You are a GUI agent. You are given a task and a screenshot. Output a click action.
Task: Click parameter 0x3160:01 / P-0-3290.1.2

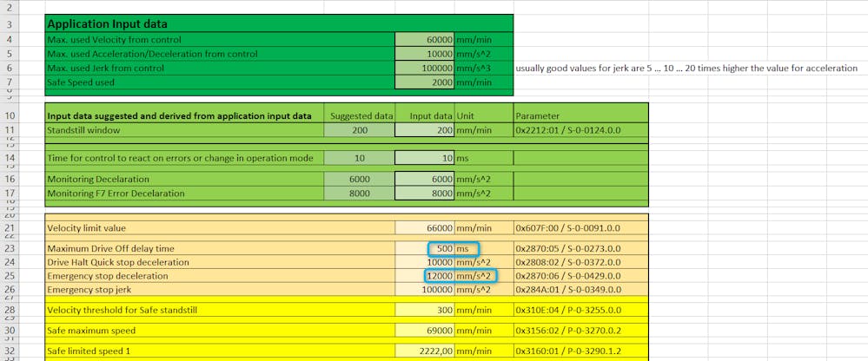(x=568, y=351)
